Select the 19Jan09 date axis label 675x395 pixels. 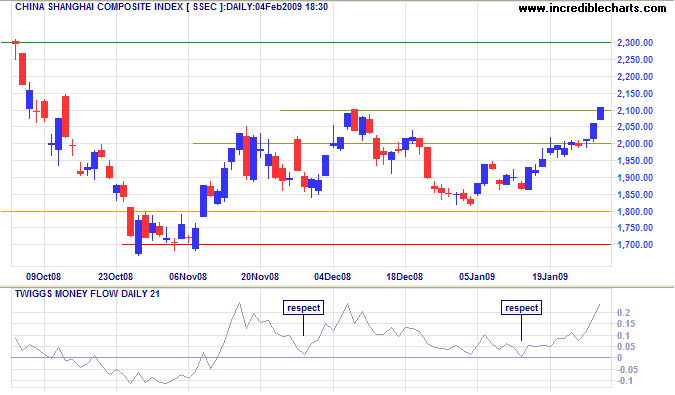550,277
